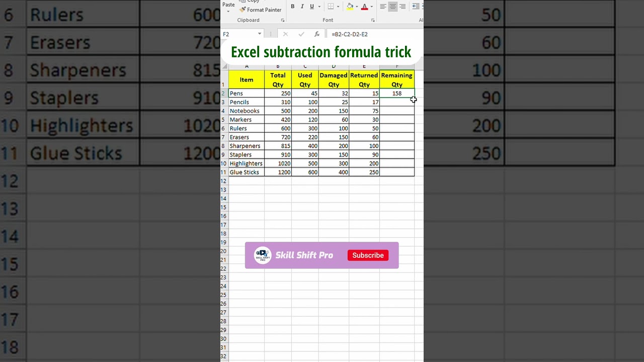
Task: Open the Clipboard group dialog launcher
Action: coord(283,21)
